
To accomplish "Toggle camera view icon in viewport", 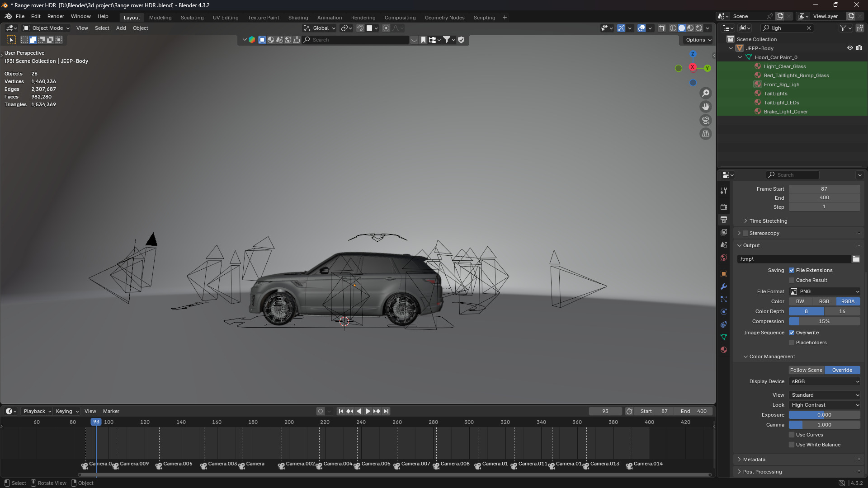I will click(x=706, y=120).
